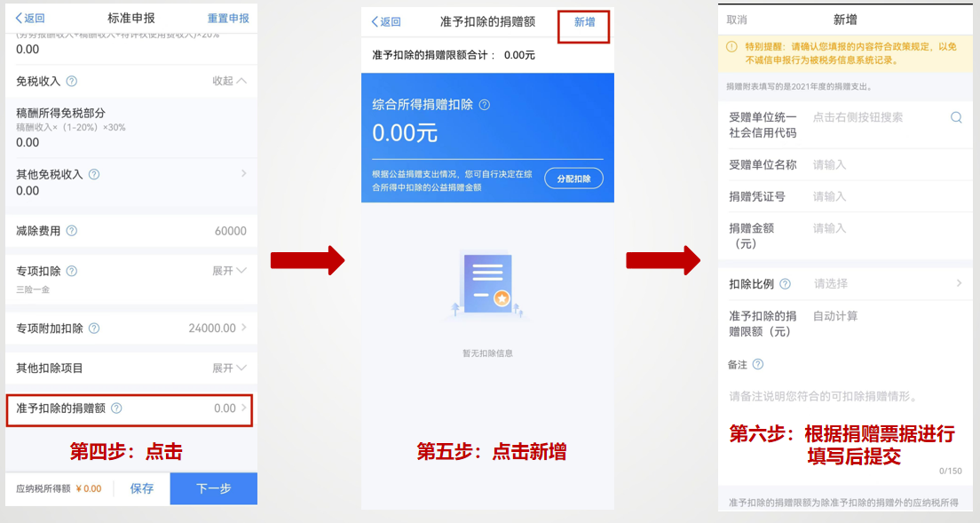Go back from the 标准申报 screen
This screenshot has height=523, width=980.
click(x=29, y=18)
